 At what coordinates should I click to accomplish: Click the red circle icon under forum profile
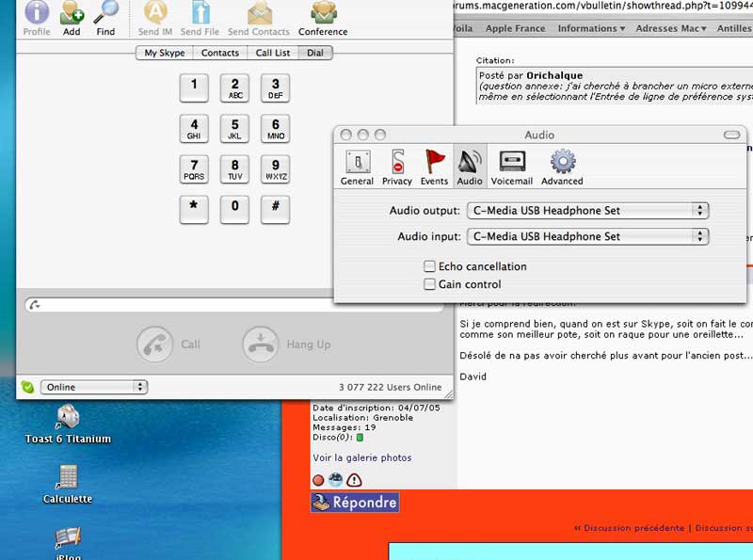pos(318,480)
